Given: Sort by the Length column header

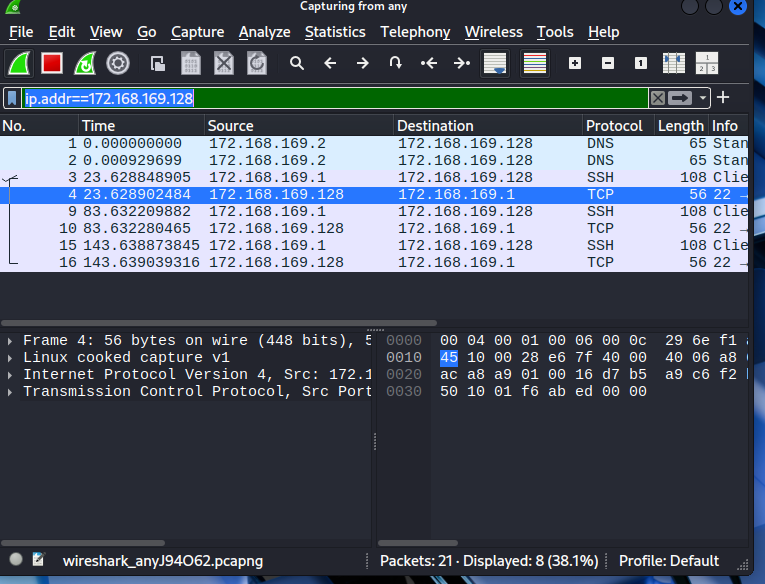Looking at the screenshot, I should point(681,126).
